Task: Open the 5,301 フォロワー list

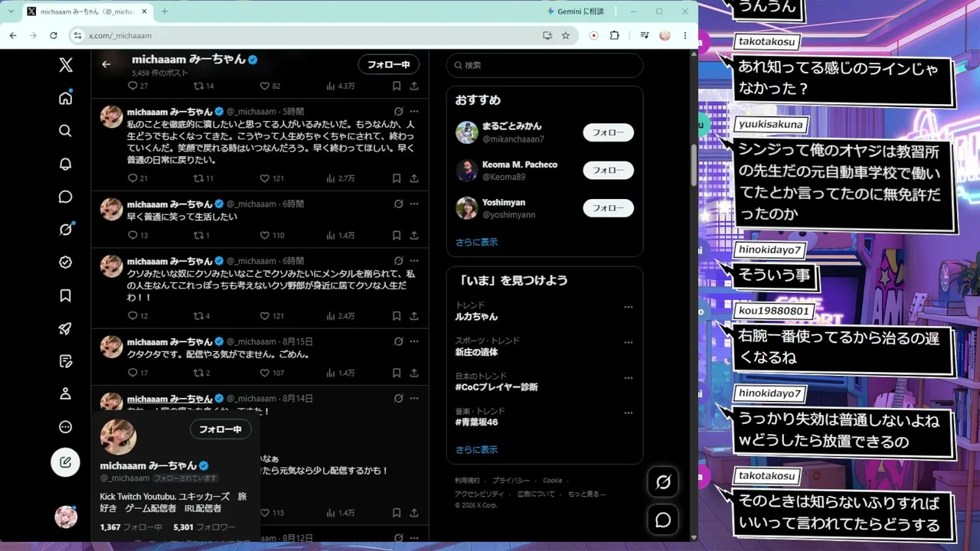Action: [x=204, y=527]
